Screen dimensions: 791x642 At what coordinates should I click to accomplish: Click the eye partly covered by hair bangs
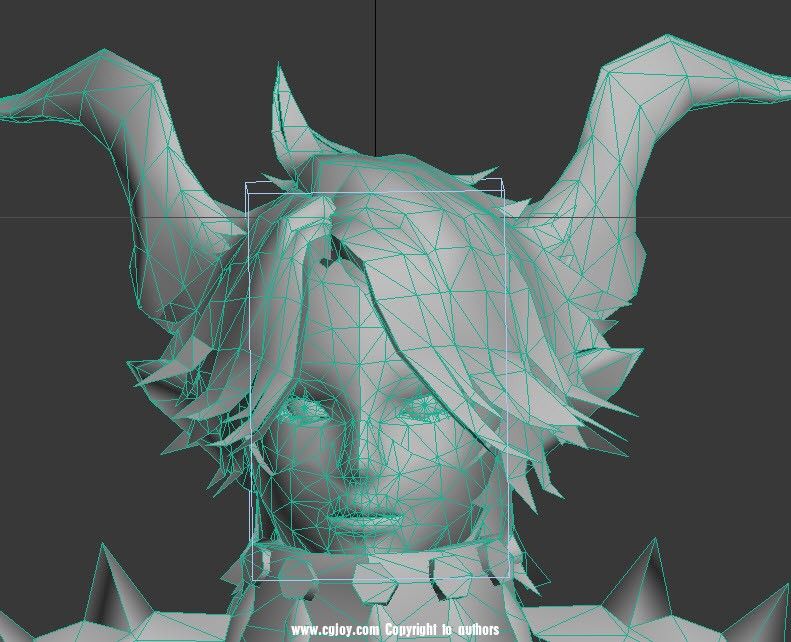(x=425, y=405)
